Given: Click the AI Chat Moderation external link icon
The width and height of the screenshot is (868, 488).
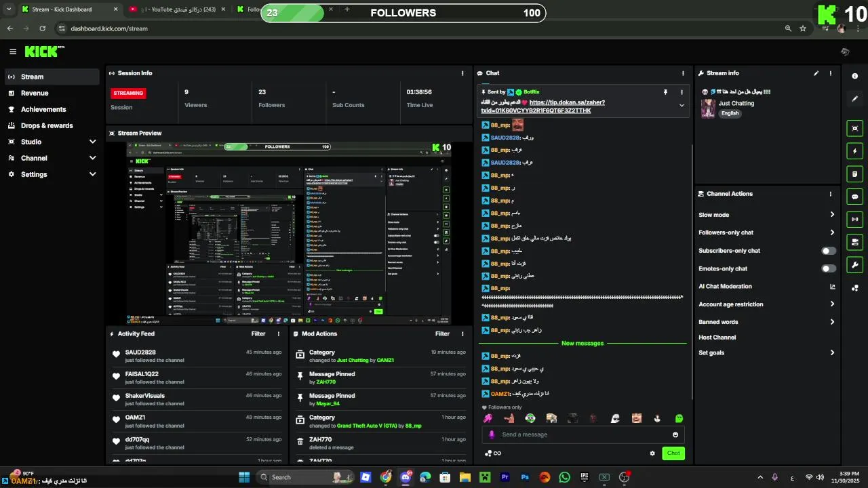Looking at the screenshot, I should point(832,287).
